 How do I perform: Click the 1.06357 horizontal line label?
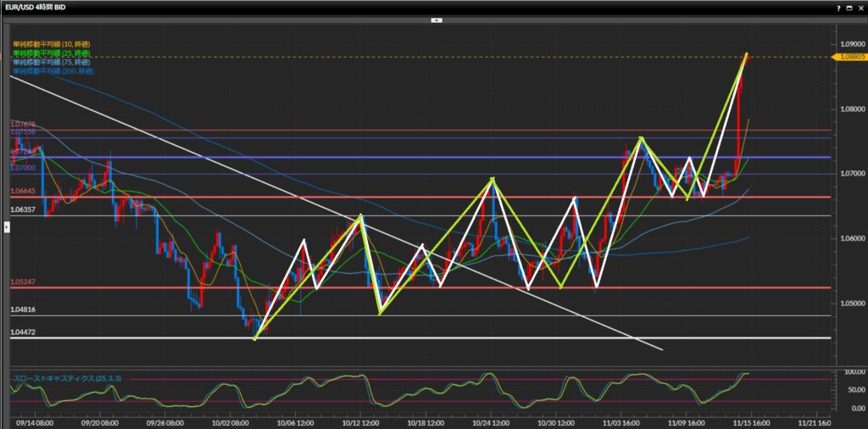23,209
